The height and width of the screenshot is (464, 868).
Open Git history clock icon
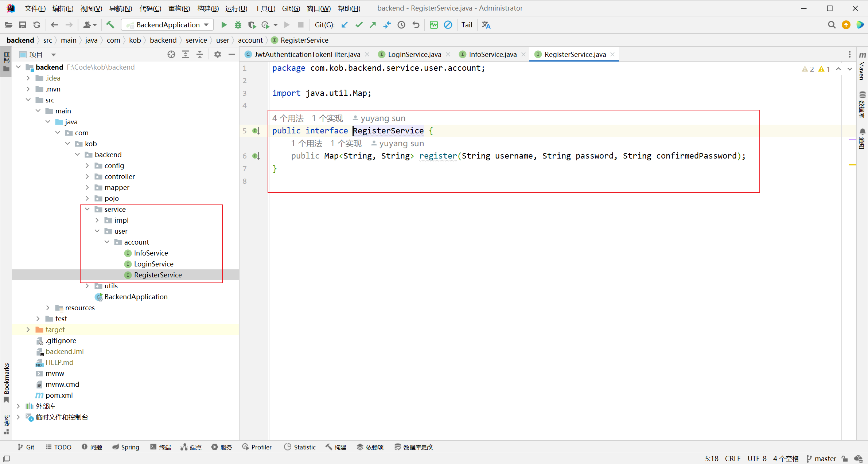click(401, 25)
